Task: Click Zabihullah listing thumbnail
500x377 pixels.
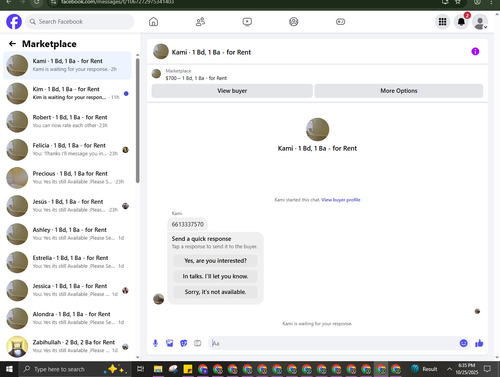Action: pyautogui.click(x=17, y=346)
